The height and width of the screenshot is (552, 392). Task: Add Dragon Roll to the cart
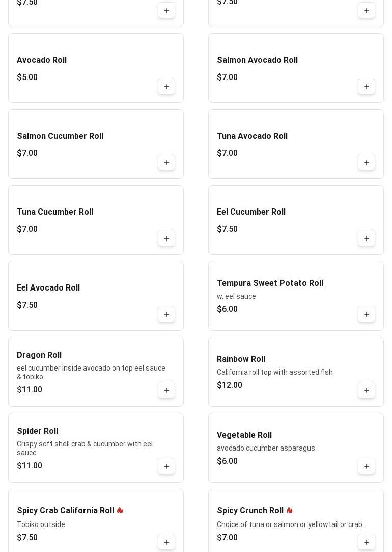click(166, 390)
